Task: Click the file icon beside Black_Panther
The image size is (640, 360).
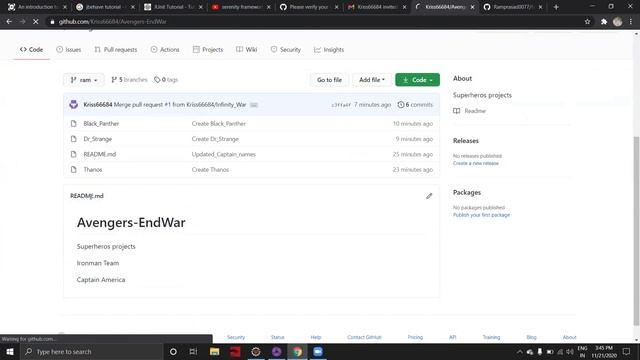Action: point(73,123)
